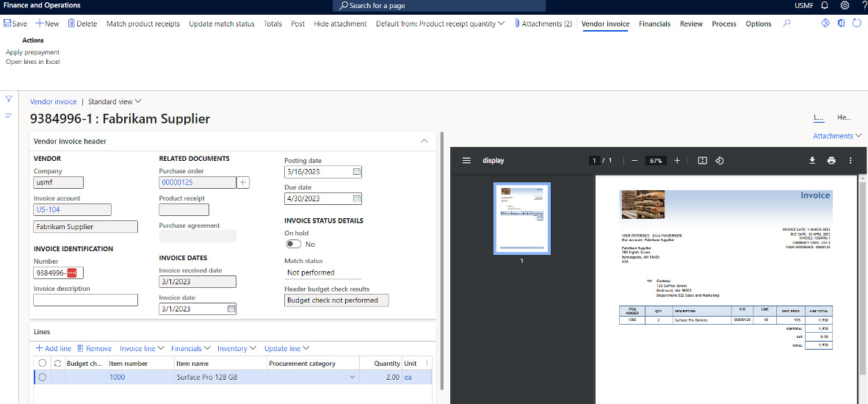
Task: Open PDF viewer more options menu
Action: (850, 160)
